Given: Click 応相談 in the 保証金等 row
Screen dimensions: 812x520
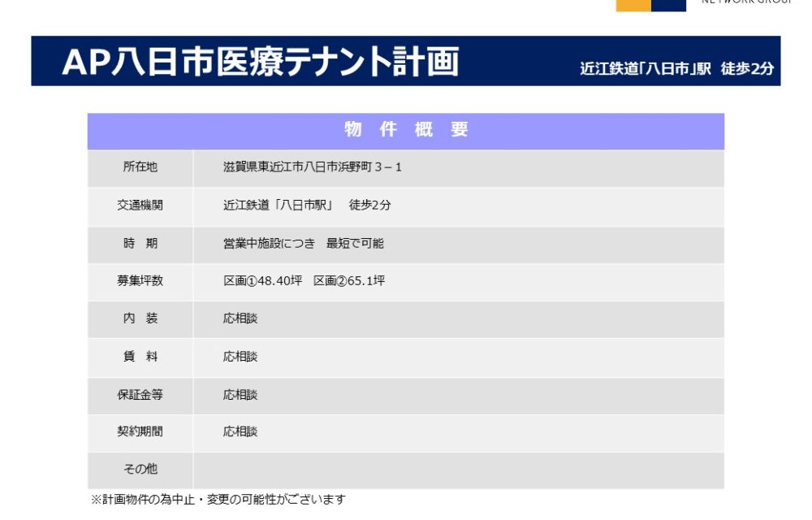Looking at the screenshot, I should [240, 395].
